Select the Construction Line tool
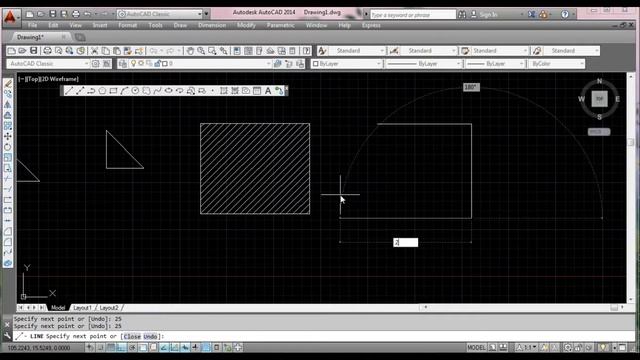The height and width of the screenshot is (360, 640). coord(80,91)
